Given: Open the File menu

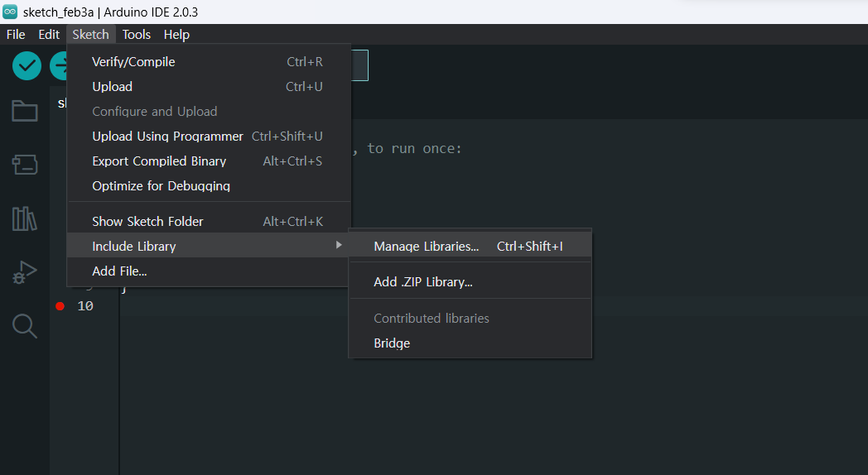Looking at the screenshot, I should [x=16, y=34].
